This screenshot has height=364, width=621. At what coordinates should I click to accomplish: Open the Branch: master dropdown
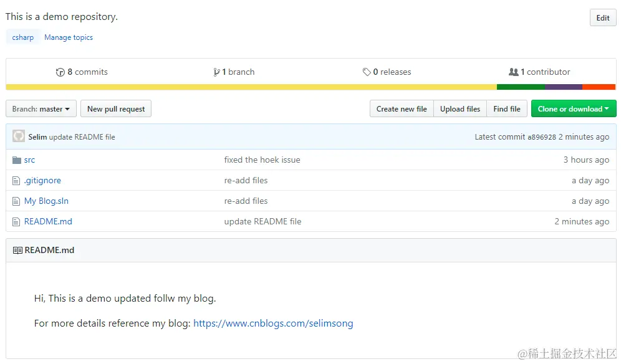(41, 108)
